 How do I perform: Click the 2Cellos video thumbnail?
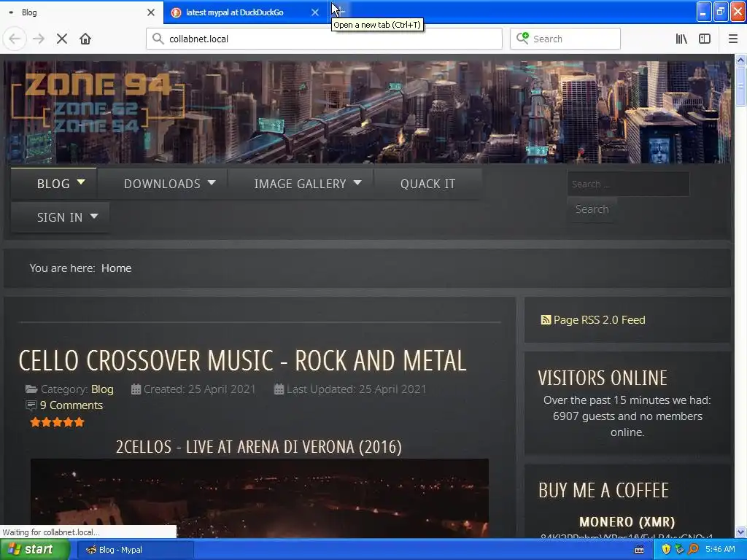tap(259, 498)
